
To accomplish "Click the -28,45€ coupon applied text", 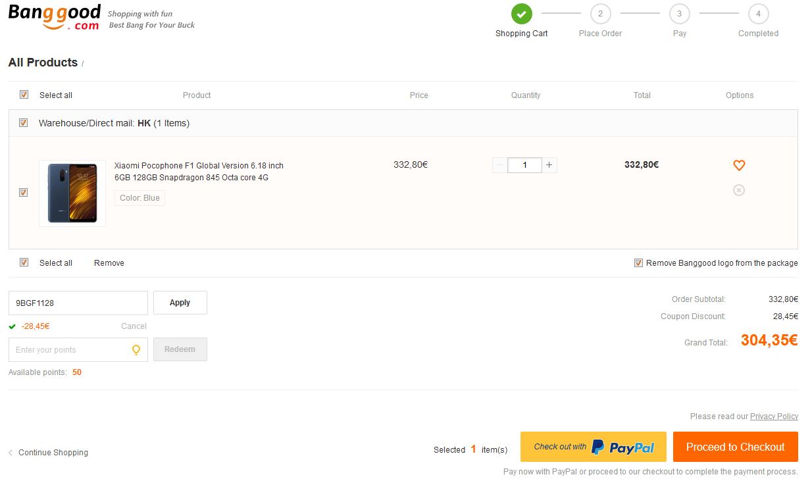I will coord(36,326).
